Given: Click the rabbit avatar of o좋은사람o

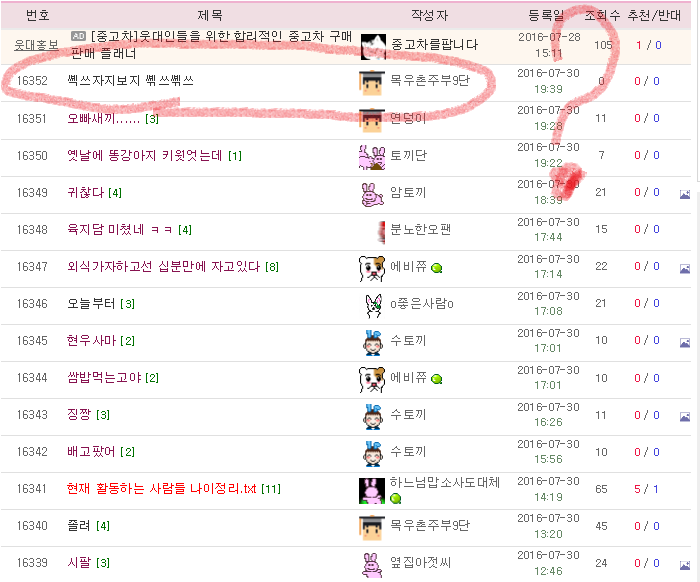Looking at the screenshot, I should pos(373,305).
